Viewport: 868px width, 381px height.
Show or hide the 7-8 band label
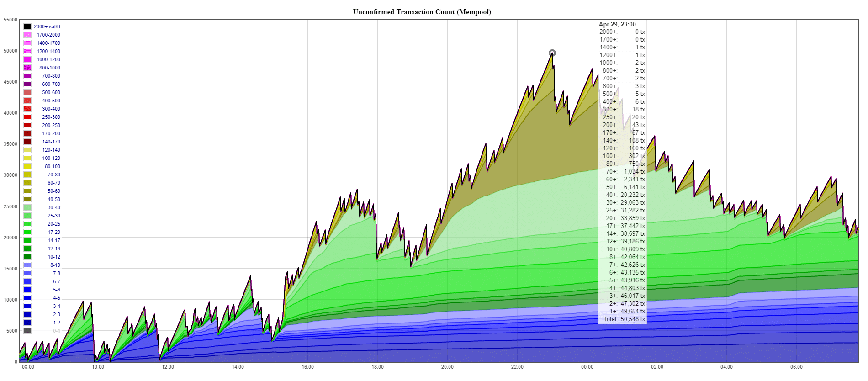(x=57, y=273)
